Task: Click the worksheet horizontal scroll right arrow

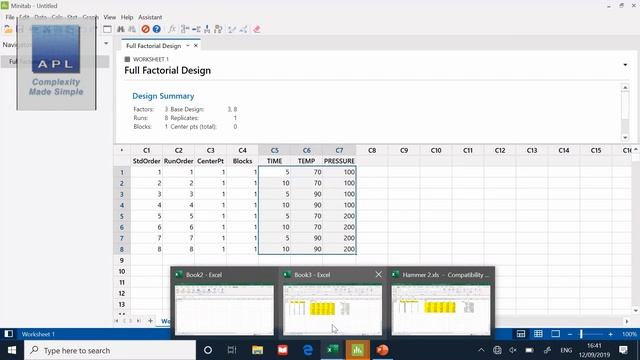Action: pos(627,321)
